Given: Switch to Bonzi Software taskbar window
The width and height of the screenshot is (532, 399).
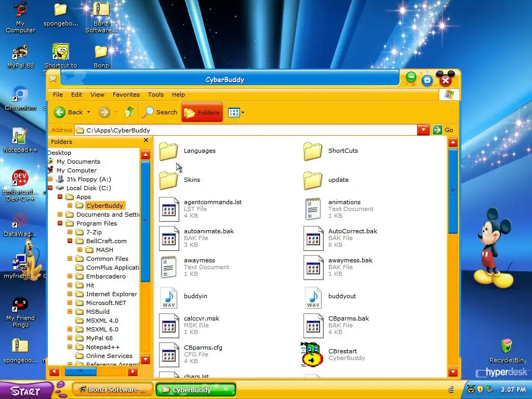Looking at the screenshot, I should [113, 390].
